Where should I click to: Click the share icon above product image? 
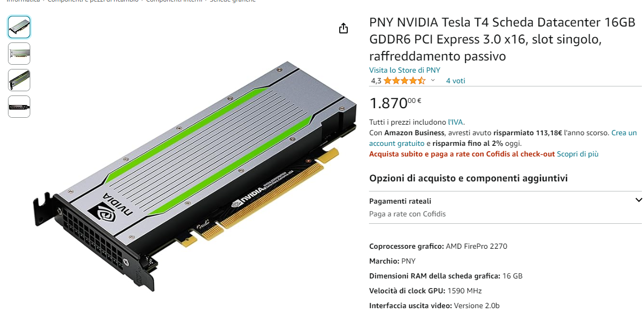pyautogui.click(x=344, y=28)
